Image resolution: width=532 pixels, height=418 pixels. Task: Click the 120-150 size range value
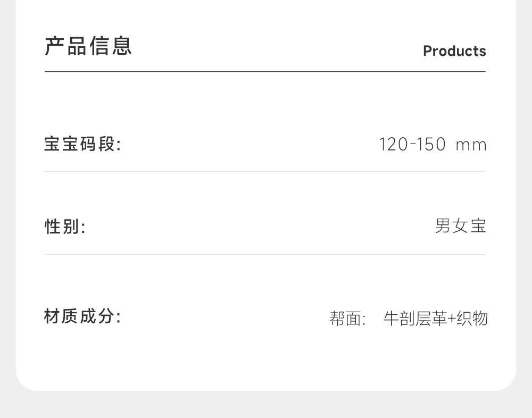[x=412, y=144]
